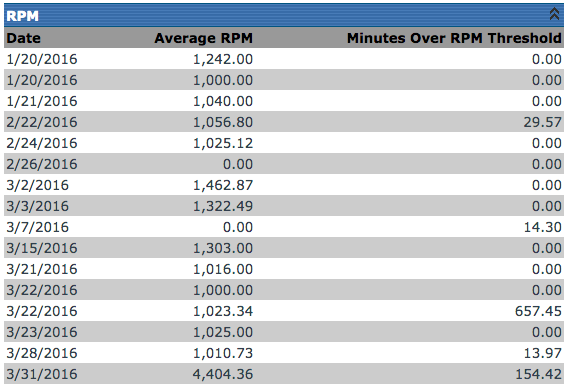The image size is (566, 390).
Task: Select the 2/26/2016 date cell
Action: pyautogui.click(x=42, y=164)
